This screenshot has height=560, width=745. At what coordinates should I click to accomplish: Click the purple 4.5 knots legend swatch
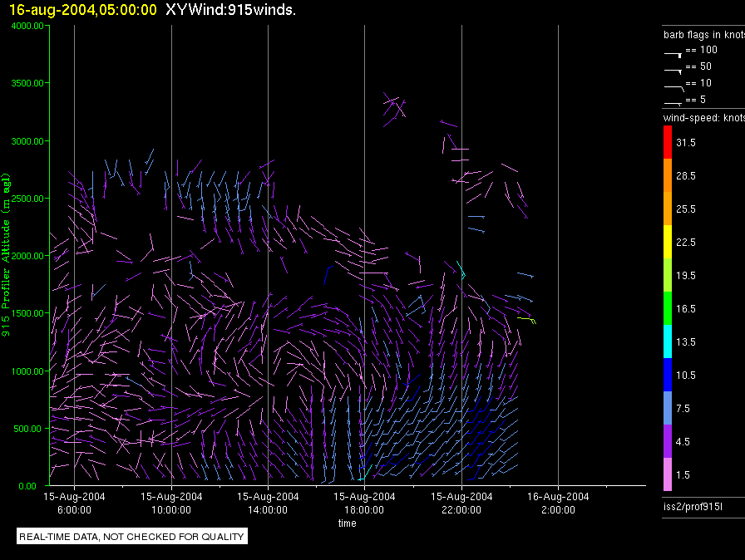(x=668, y=441)
